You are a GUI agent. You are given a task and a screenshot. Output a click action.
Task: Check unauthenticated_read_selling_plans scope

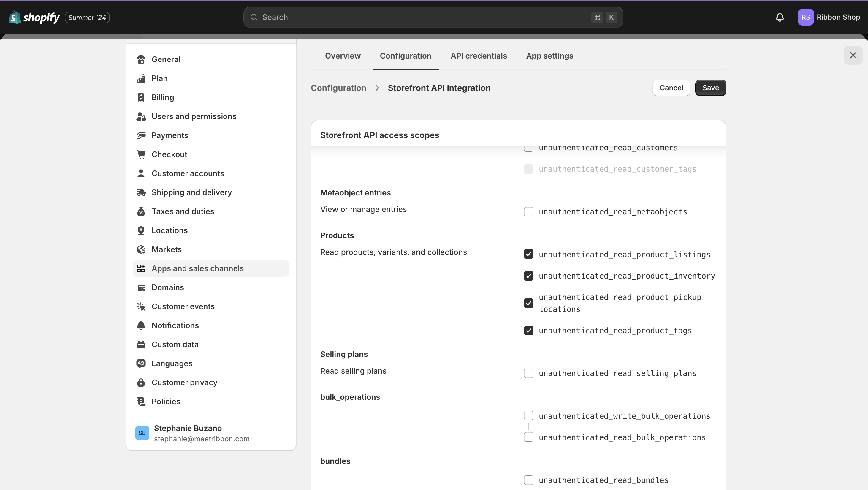pos(528,373)
